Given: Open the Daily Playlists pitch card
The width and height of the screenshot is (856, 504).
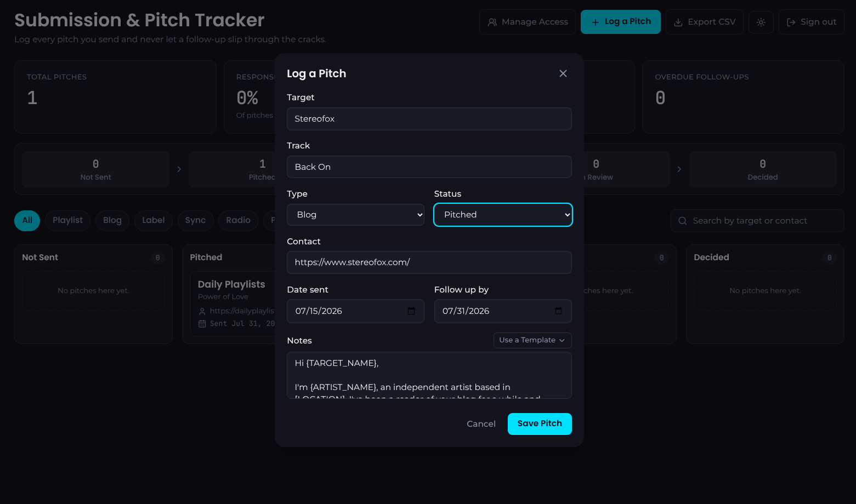Looking at the screenshot, I should pyautogui.click(x=233, y=304).
